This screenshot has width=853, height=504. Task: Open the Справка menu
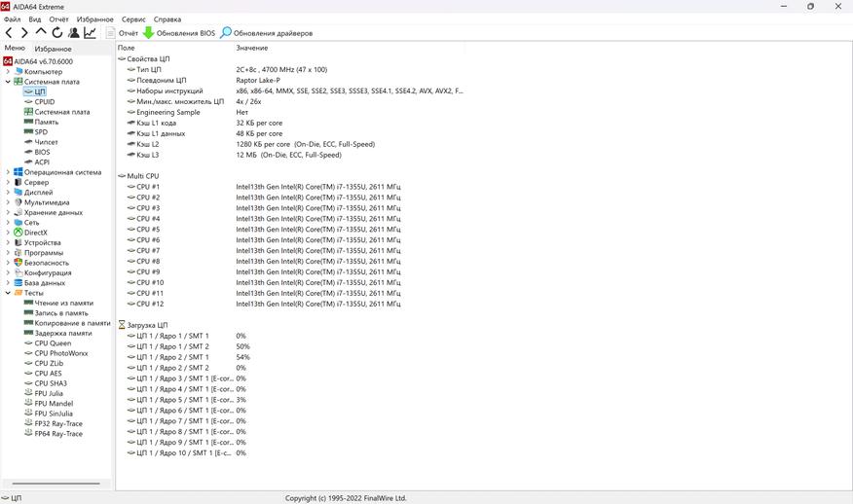tap(167, 19)
